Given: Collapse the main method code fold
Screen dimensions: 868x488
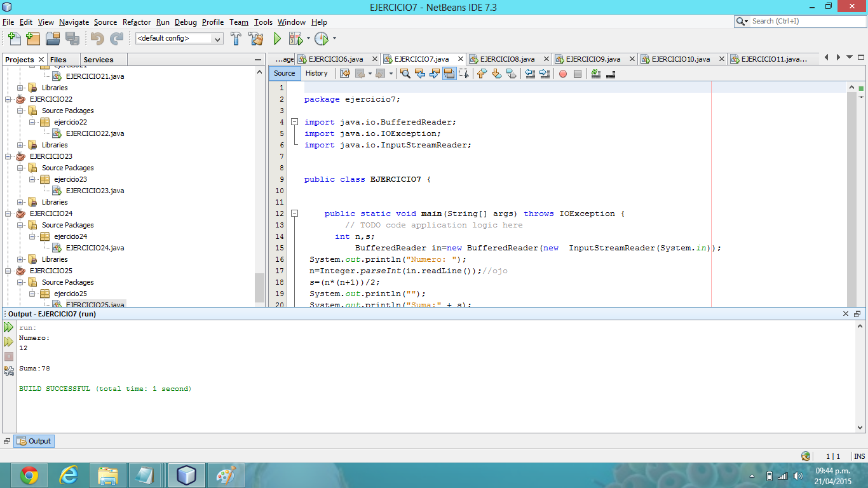Looking at the screenshot, I should 294,213.
